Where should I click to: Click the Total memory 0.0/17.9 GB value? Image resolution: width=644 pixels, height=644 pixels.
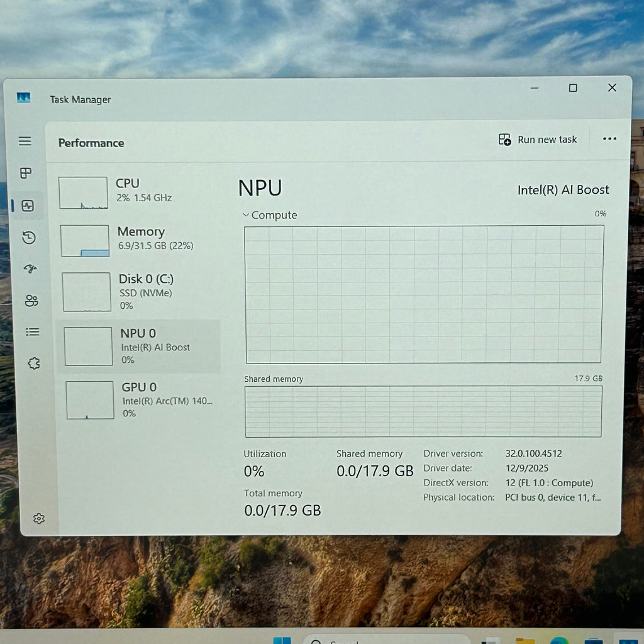[x=282, y=511]
